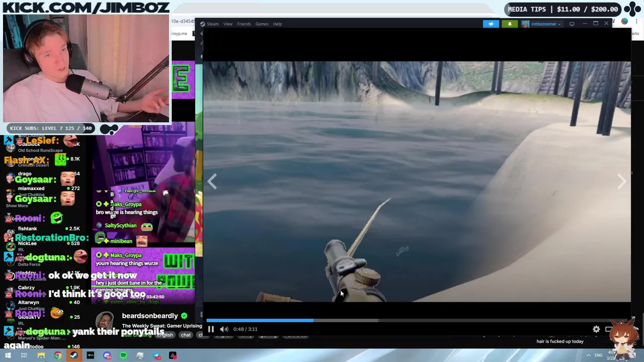The width and height of the screenshot is (644, 362).
Task: Open Telegram from the taskbar
Action: [156, 355]
